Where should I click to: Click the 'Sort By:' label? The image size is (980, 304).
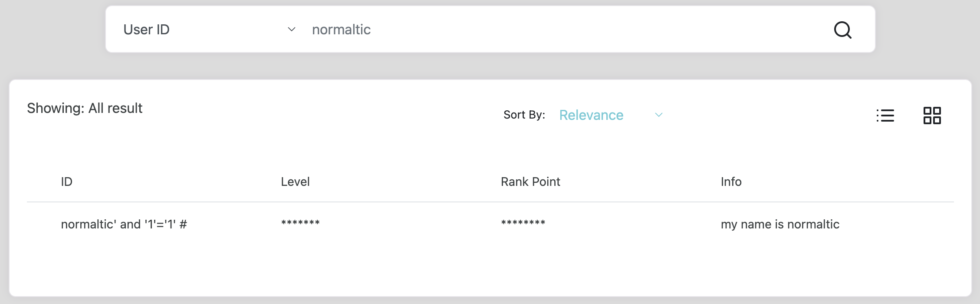click(x=524, y=115)
